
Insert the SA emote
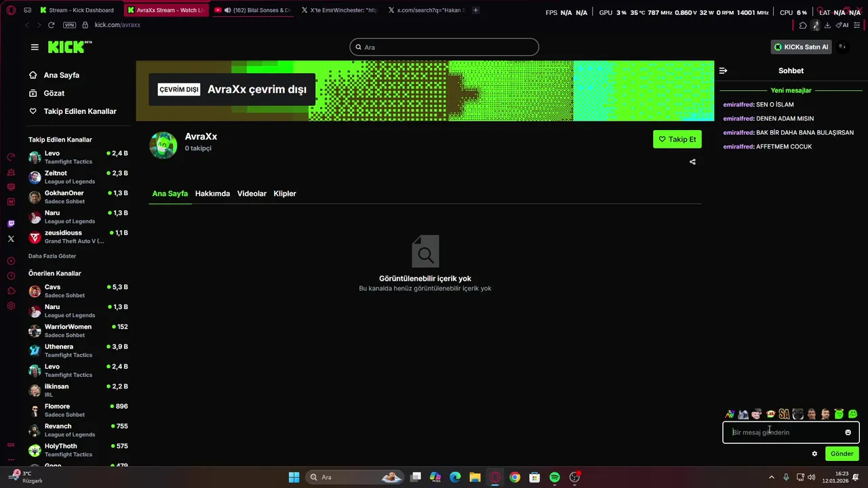pyautogui.click(x=784, y=414)
